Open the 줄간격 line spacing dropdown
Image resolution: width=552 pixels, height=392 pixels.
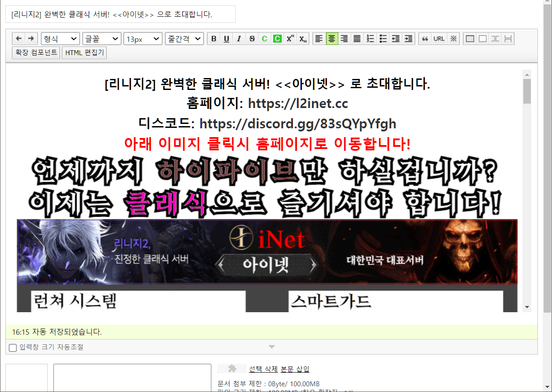(184, 39)
